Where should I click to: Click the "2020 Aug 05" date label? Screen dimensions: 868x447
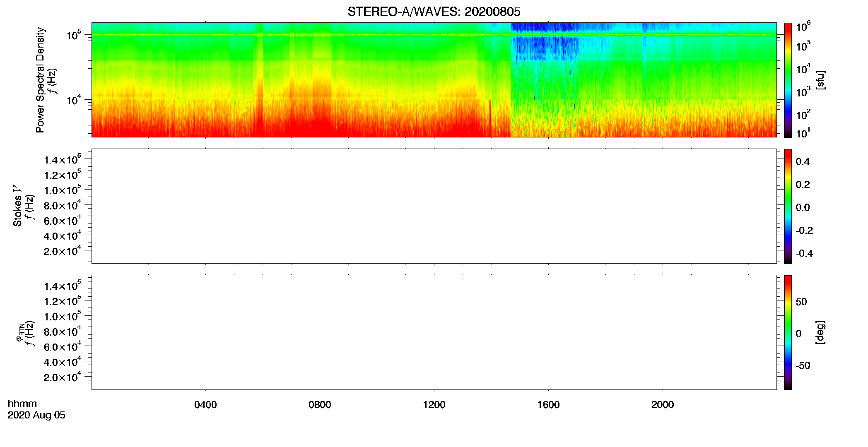[x=36, y=415]
